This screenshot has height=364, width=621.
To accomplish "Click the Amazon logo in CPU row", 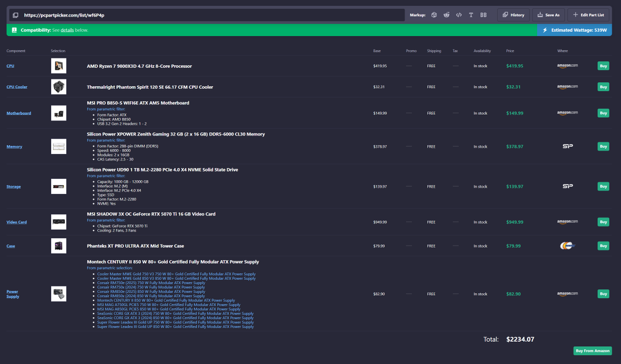I will 567,66.
